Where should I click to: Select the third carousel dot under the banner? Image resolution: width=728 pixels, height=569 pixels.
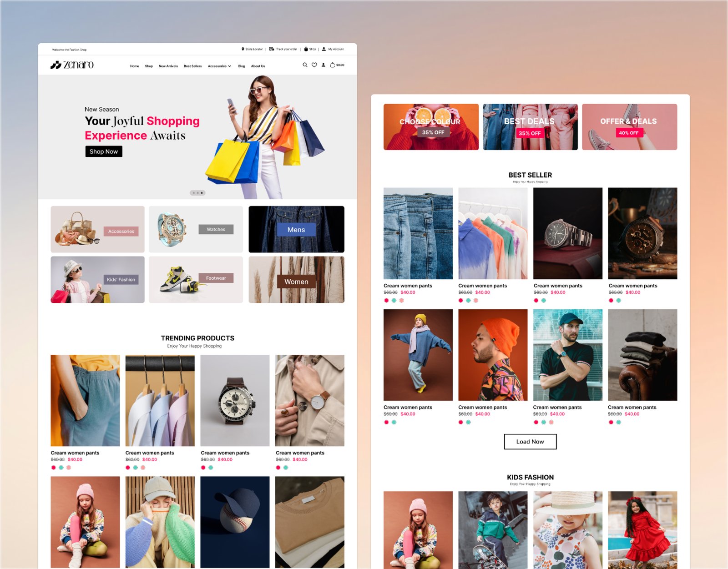[202, 193]
